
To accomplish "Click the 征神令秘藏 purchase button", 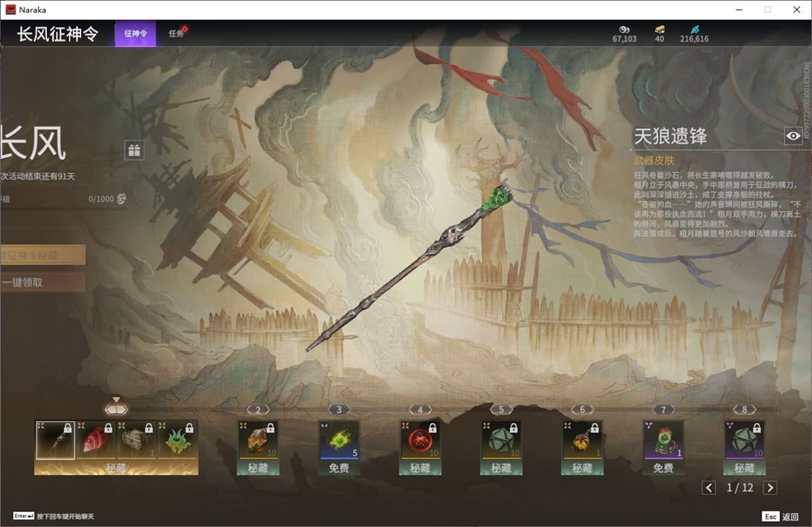I will coord(43,255).
